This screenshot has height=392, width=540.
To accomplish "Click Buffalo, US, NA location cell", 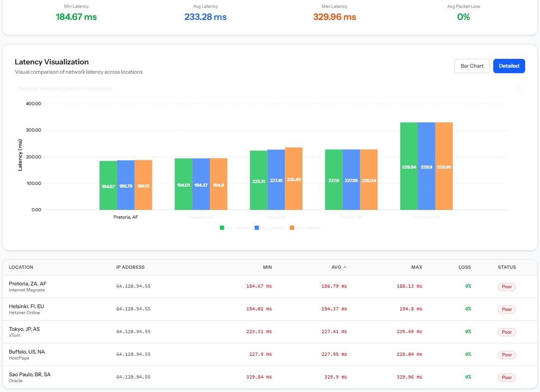I will click(x=27, y=352).
